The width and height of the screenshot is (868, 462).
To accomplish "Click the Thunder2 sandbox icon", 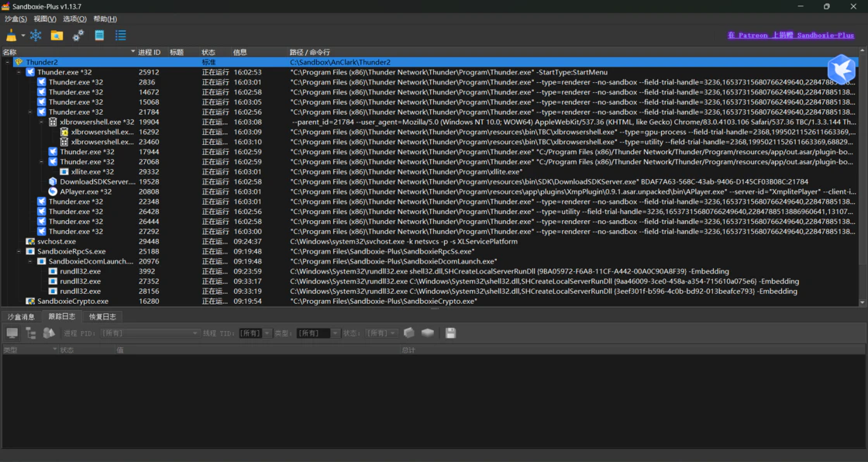I will tap(19, 62).
